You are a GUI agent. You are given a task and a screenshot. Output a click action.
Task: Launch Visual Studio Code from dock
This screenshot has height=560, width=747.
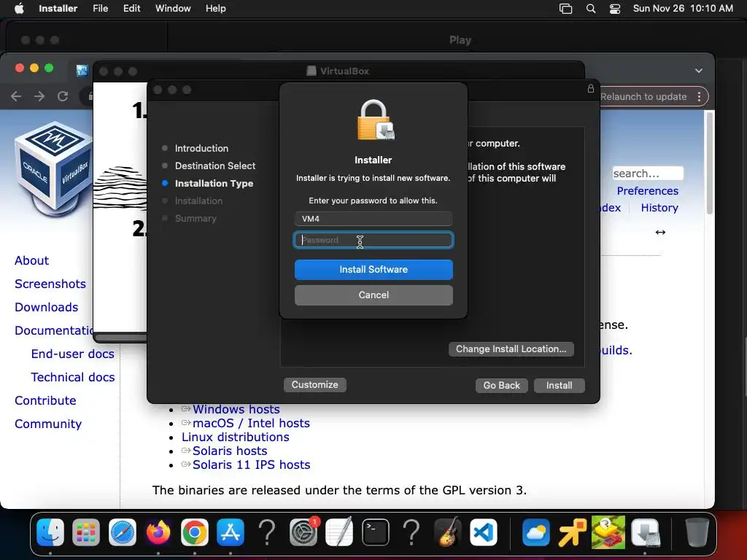pos(484,532)
